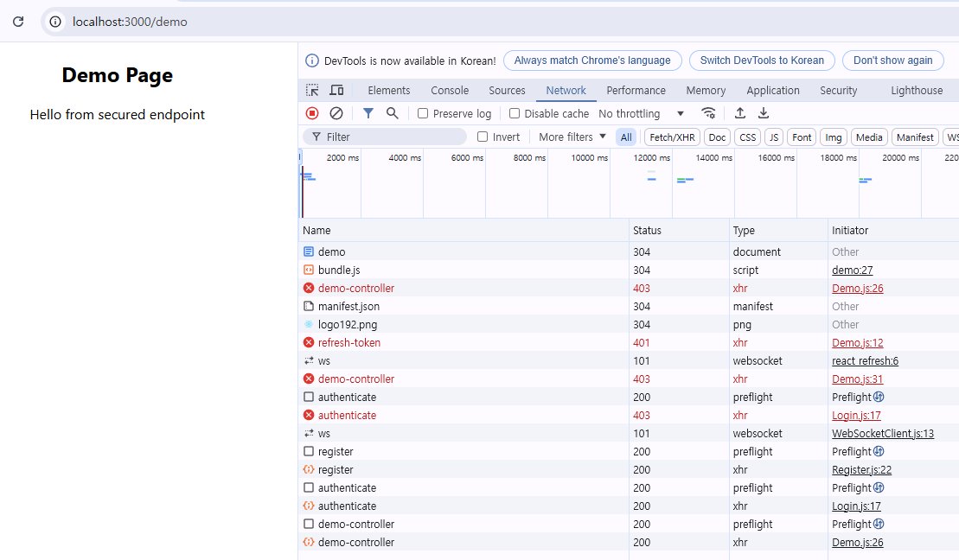Filter requests by Fetch/XHR
Image resolution: width=959 pixels, height=560 pixels.
(672, 137)
